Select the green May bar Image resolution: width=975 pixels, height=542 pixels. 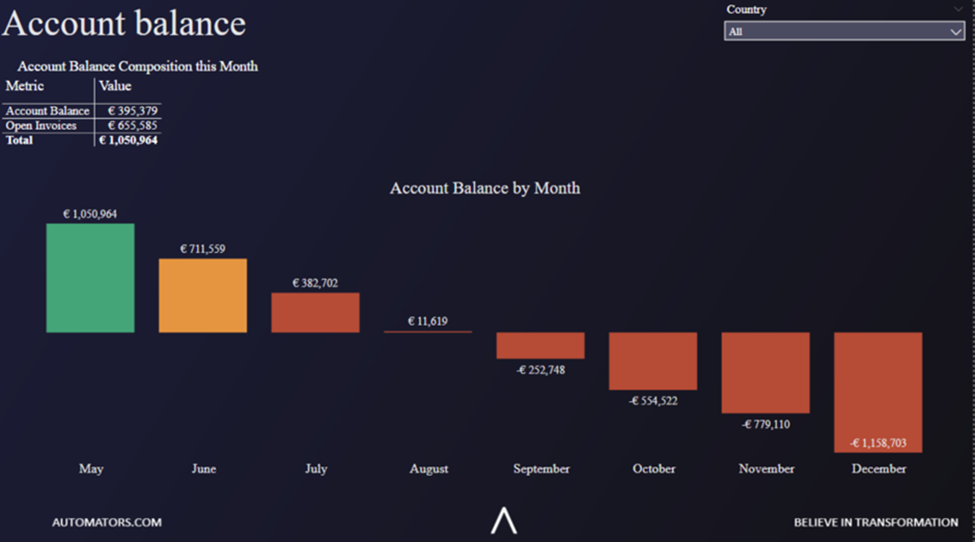click(90, 278)
